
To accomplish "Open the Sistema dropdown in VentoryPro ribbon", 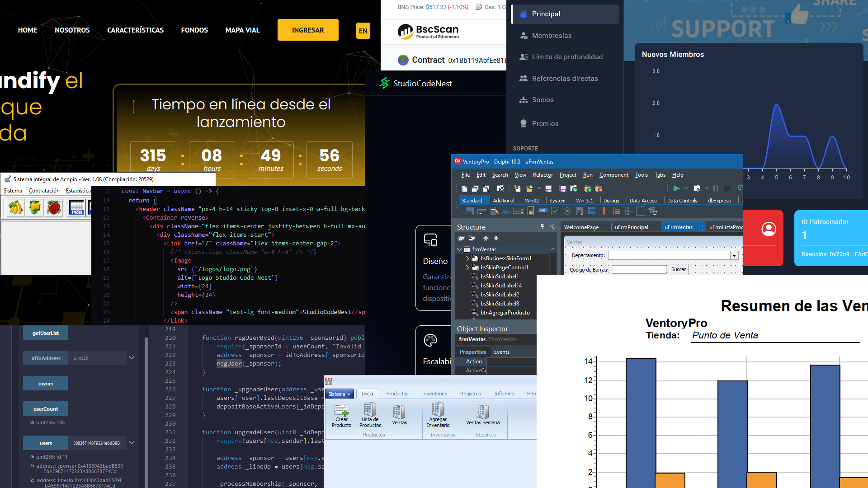I will (x=339, y=394).
